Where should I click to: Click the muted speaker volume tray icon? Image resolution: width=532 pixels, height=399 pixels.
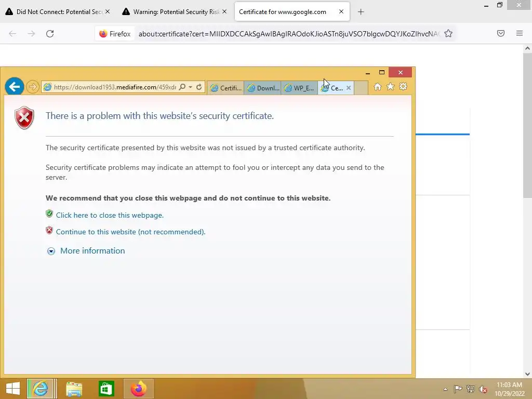coord(483,389)
